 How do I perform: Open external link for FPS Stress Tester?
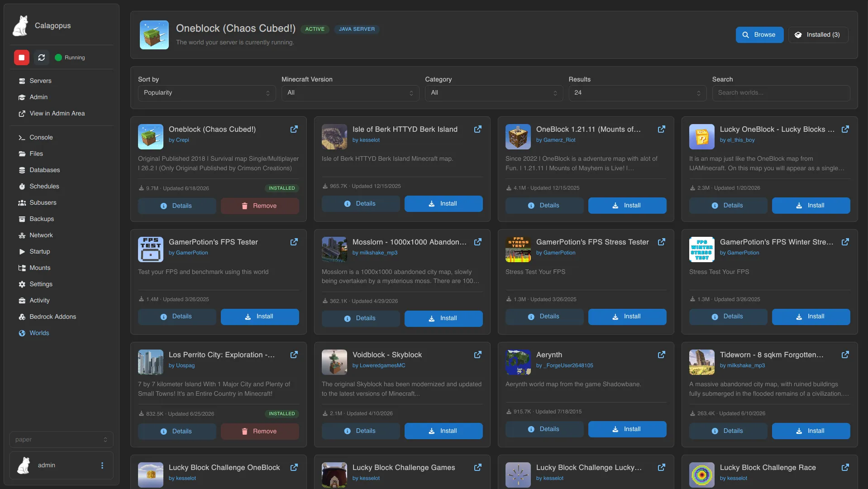[662, 242]
